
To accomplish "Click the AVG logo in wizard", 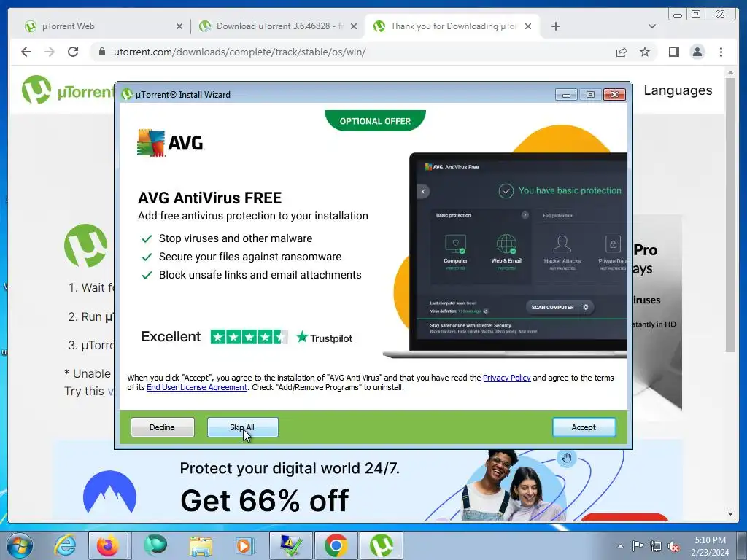I will 171,142.
